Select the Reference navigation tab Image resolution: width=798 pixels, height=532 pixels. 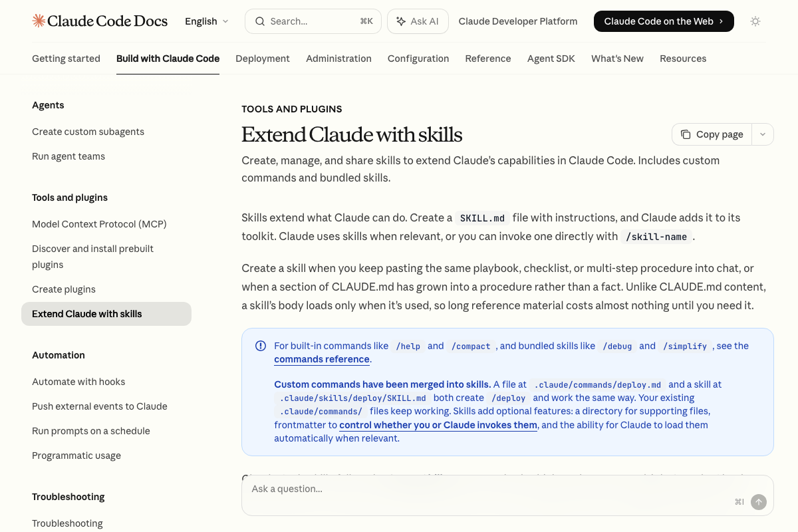tap(488, 59)
